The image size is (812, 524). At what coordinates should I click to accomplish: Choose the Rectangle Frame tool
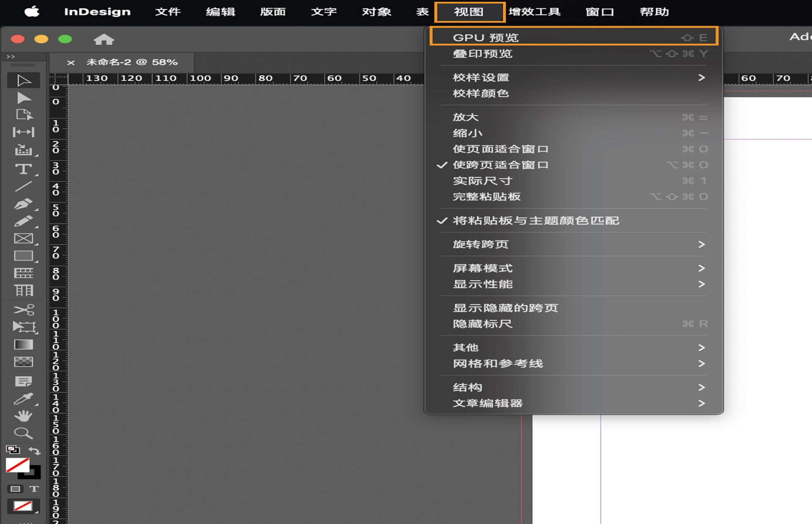tap(24, 238)
